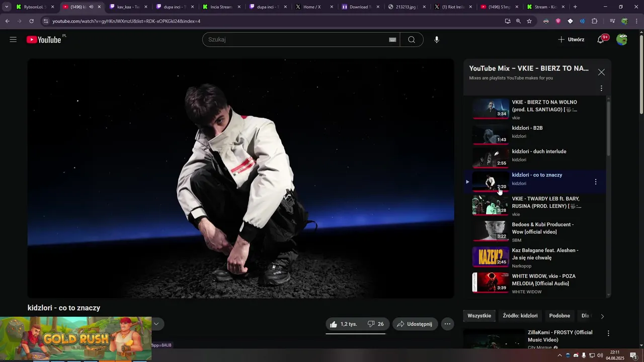
Task: Switch to the RybsonLoL browser tab
Action: (x=35, y=7)
